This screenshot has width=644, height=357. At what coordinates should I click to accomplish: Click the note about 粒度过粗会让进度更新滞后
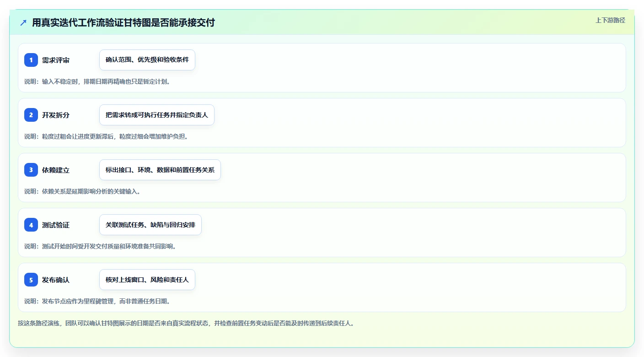[106, 136]
